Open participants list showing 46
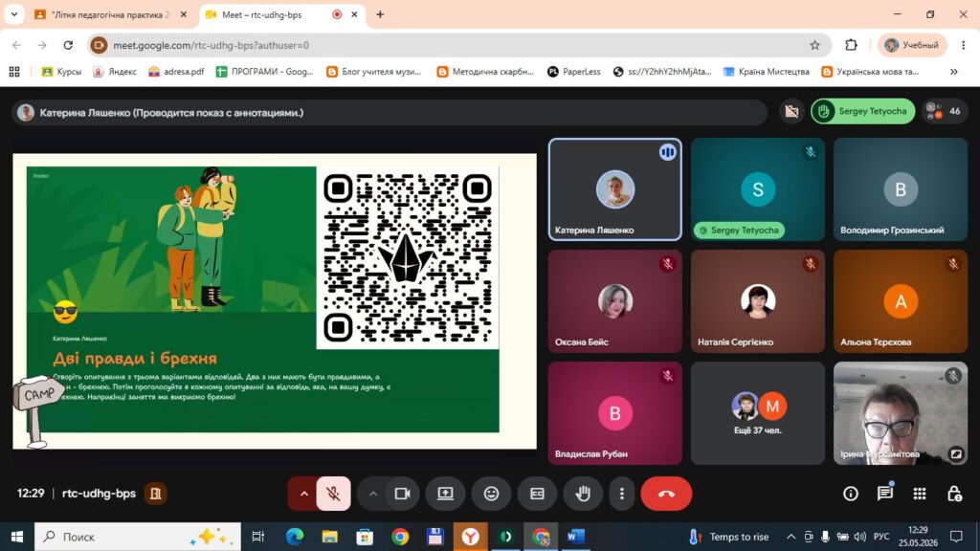Image resolution: width=980 pixels, height=551 pixels. 945,111
